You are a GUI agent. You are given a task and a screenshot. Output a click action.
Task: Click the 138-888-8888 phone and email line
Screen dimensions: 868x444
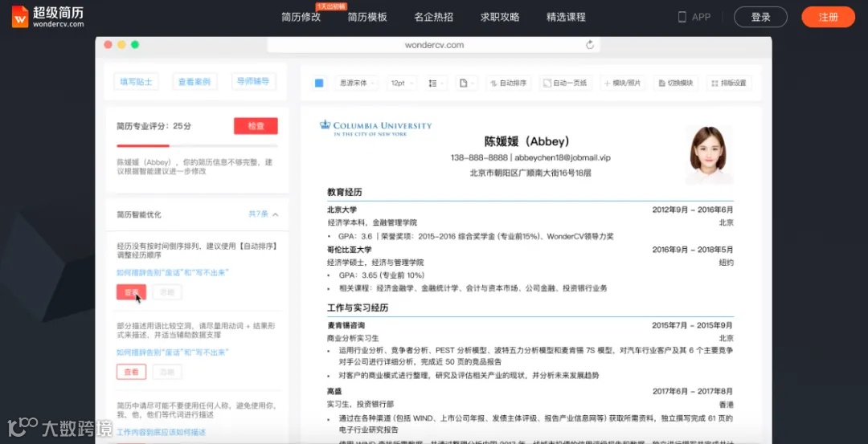click(x=530, y=157)
